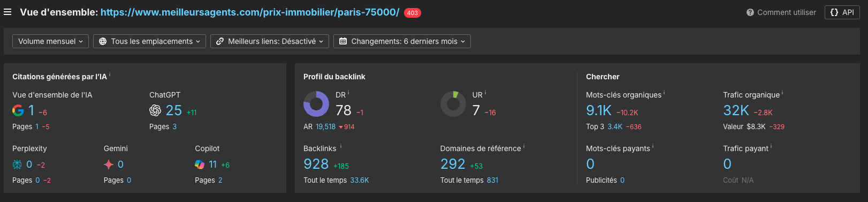Open all-time backlinks 33.6K

click(360, 181)
